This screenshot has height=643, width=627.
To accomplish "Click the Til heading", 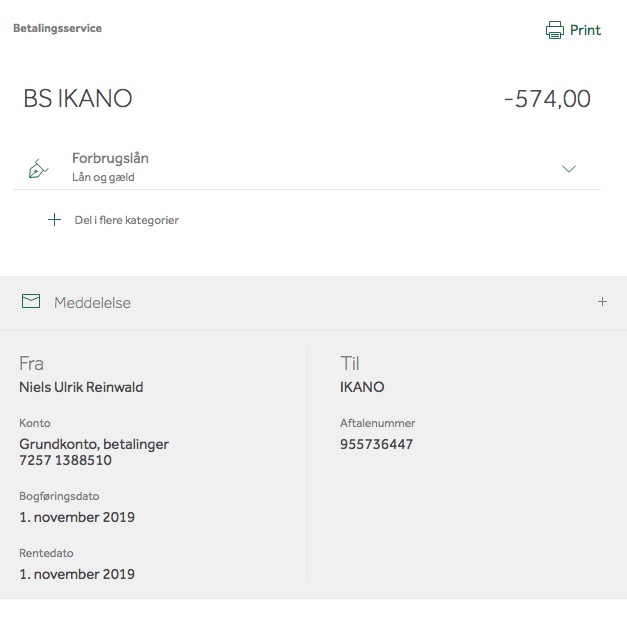I will pos(349,363).
